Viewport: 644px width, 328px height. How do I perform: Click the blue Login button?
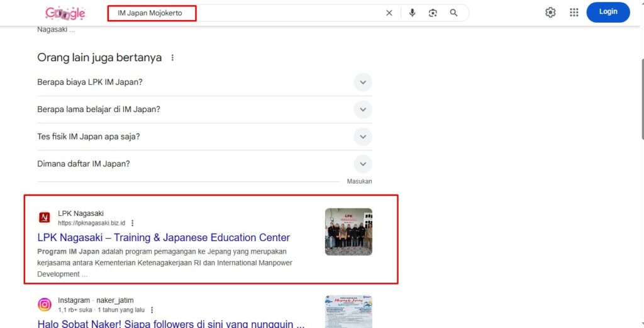coord(608,12)
